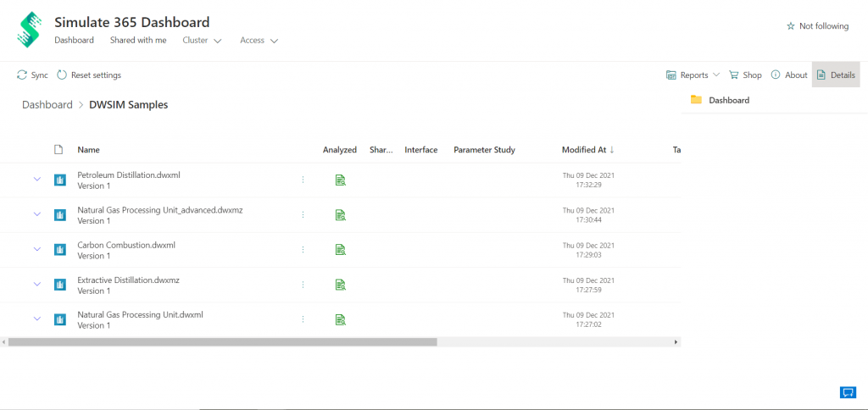Click the Dashboard folder icon in details
This screenshot has width=868, height=410.
[x=696, y=100]
